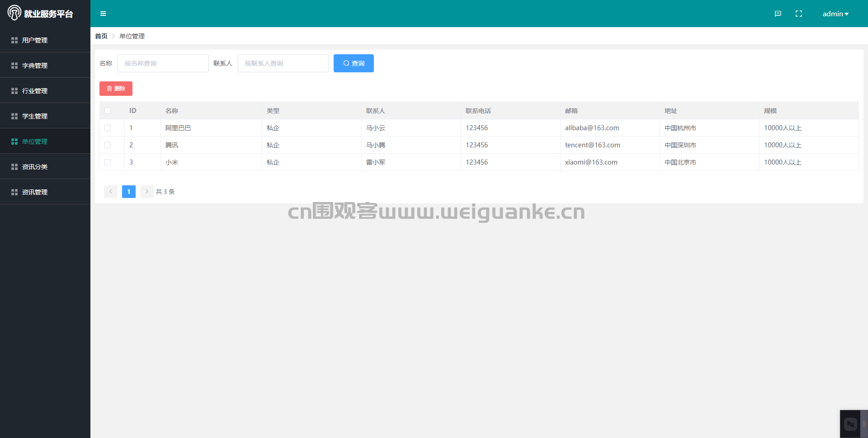The height and width of the screenshot is (438, 868).
Task: Click the red 删除 delete button
Action: click(x=116, y=89)
